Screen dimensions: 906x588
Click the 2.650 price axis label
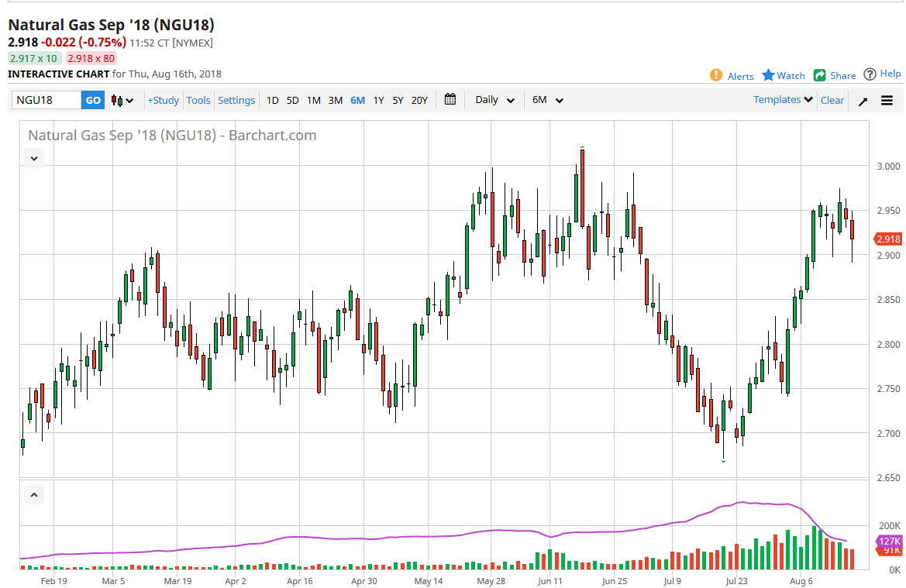[x=889, y=478]
